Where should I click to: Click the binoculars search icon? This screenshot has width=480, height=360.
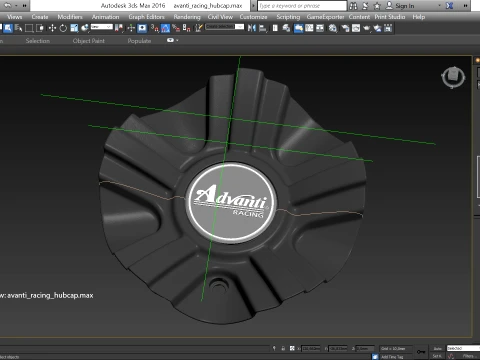click(354, 6)
